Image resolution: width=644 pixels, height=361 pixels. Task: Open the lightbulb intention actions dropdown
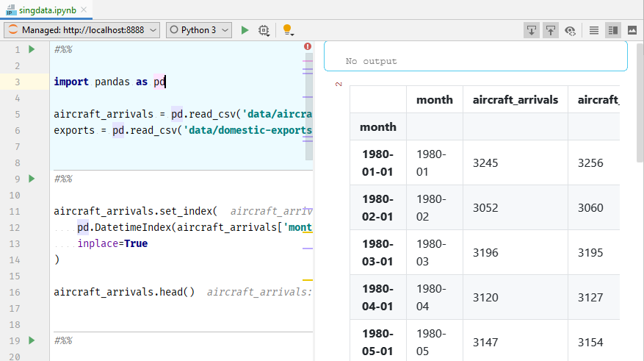(289, 30)
